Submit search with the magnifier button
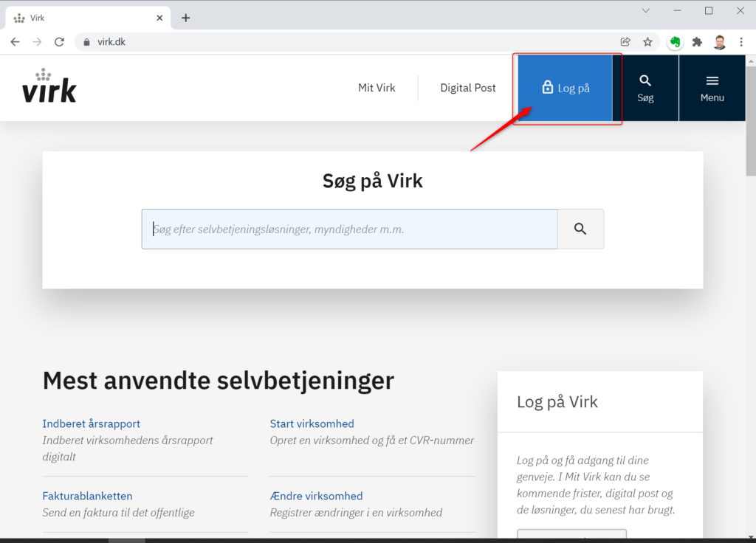756x543 pixels. tap(580, 229)
